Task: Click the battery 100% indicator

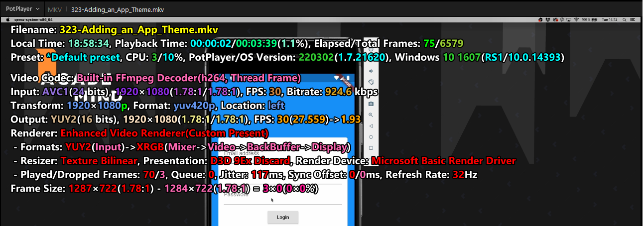Action: point(589,19)
